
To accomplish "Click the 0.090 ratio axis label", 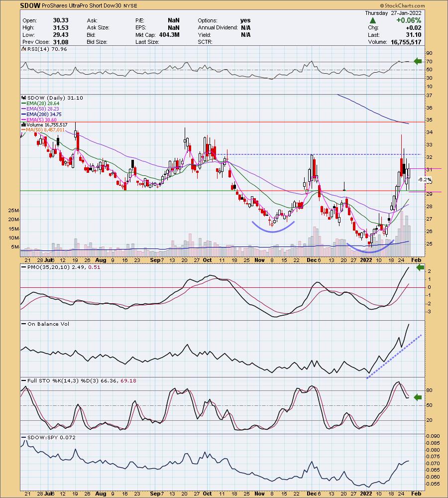I will pos(433,436).
